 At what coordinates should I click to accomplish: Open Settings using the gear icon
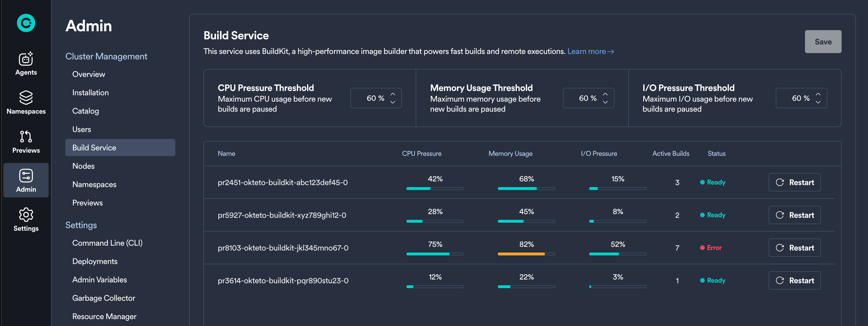pos(26,215)
